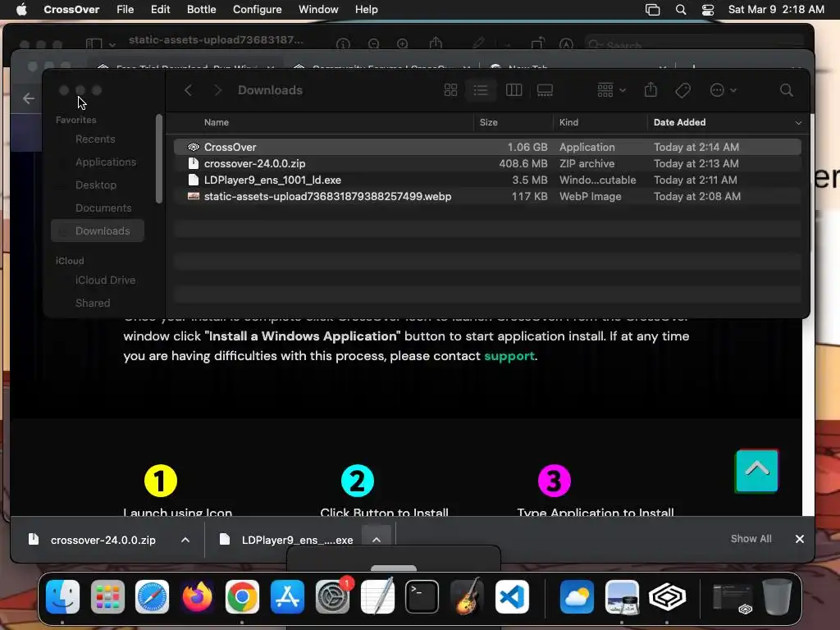
Task: Open GarageBand from the Dock
Action: tap(467, 596)
